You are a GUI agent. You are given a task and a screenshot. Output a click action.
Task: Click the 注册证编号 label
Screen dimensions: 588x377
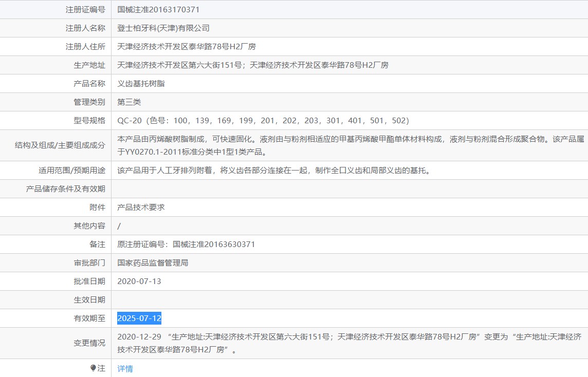pos(85,10)
